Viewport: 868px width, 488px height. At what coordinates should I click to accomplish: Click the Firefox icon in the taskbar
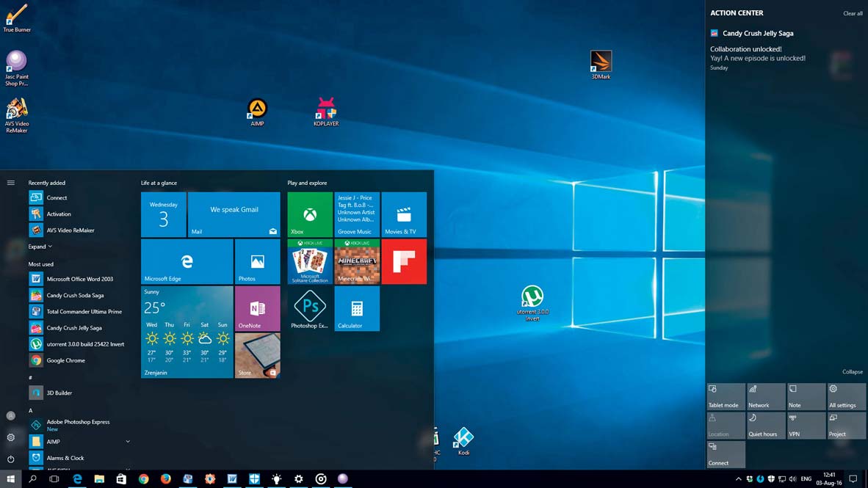[165, 479]
